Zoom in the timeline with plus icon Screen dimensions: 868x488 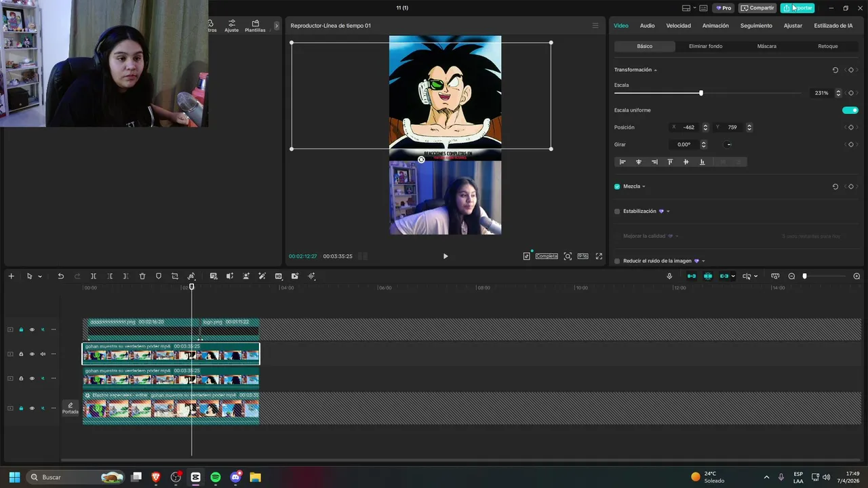coord(856,276)
